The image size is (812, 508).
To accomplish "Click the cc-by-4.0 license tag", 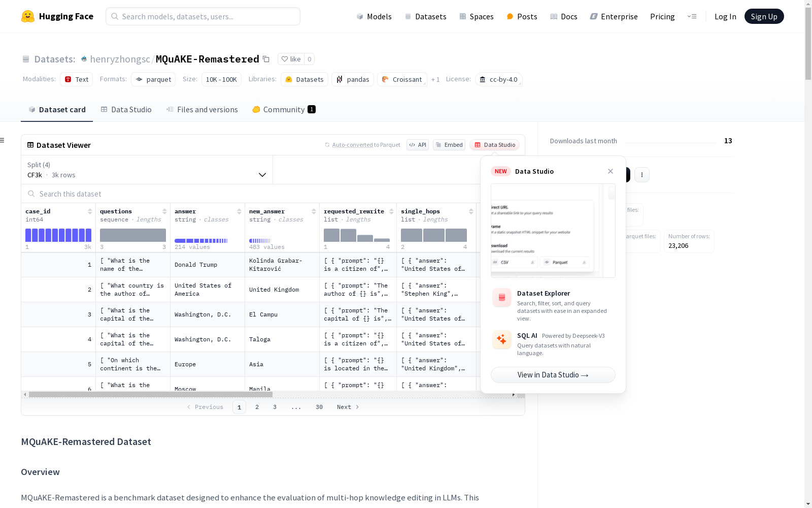I will [x=499, y=79].
